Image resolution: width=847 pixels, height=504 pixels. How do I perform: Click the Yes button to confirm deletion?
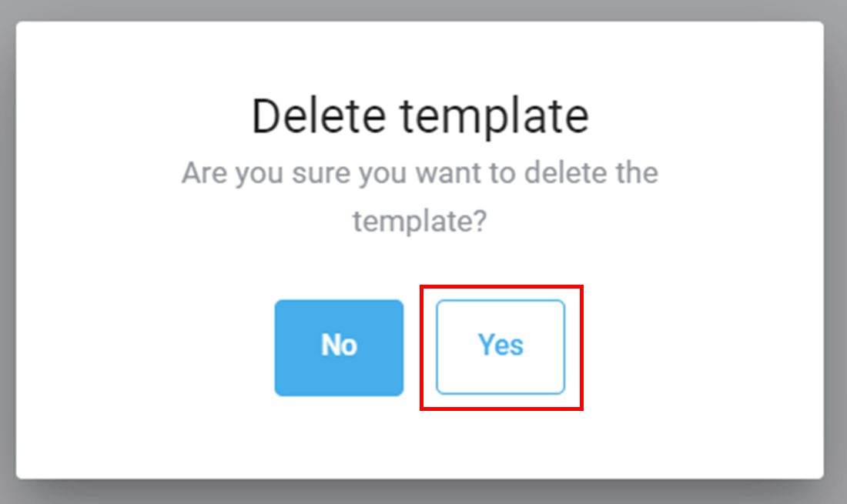[x=500, y=346]
